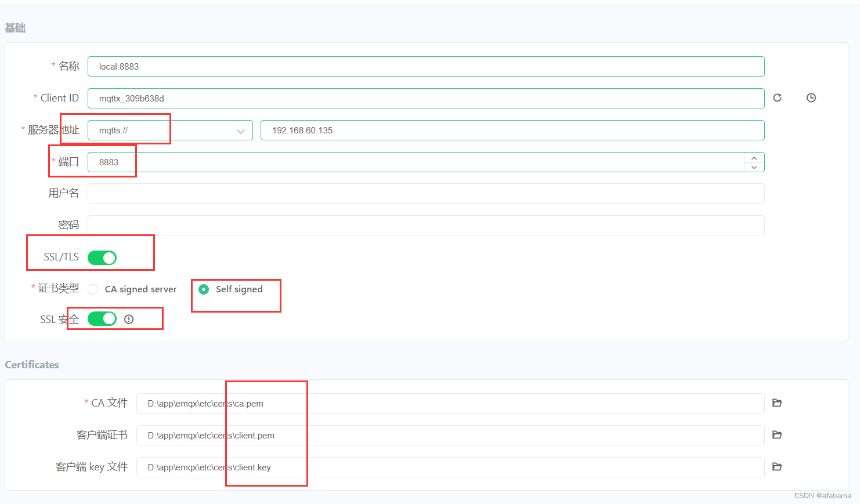Open file browser for 客户端 key 文件 field
The image size is (860, 504).
click(777, 467)
